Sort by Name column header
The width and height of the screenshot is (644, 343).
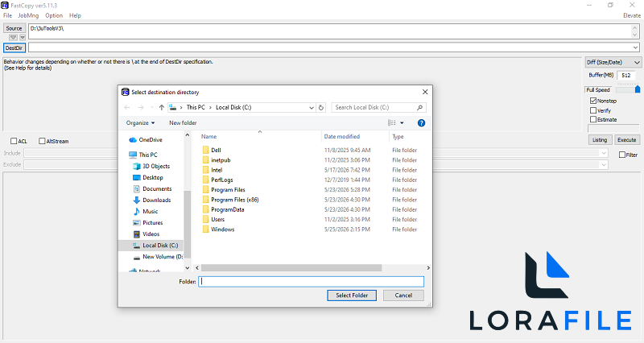click(x=208, y=136)
